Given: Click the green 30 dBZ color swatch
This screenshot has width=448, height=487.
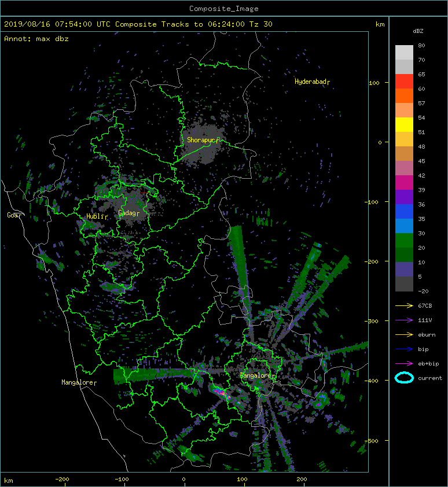Looking at the screenshot, I should (404, 241).
